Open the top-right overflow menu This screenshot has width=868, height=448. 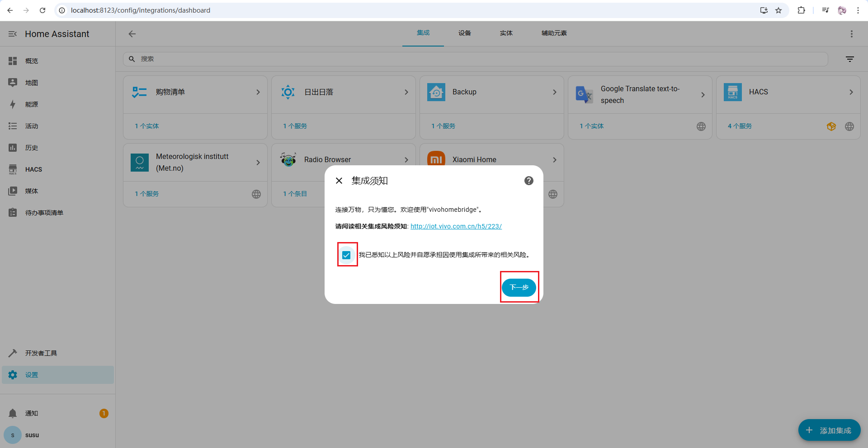coord(851,34)
